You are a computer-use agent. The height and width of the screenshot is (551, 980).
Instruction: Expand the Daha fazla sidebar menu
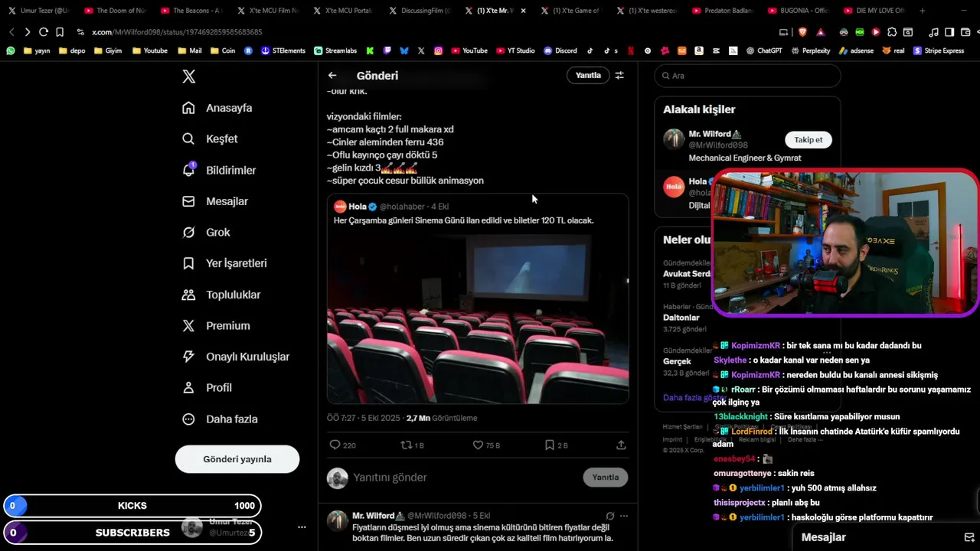pyautogui.click(x=220, y=419)
